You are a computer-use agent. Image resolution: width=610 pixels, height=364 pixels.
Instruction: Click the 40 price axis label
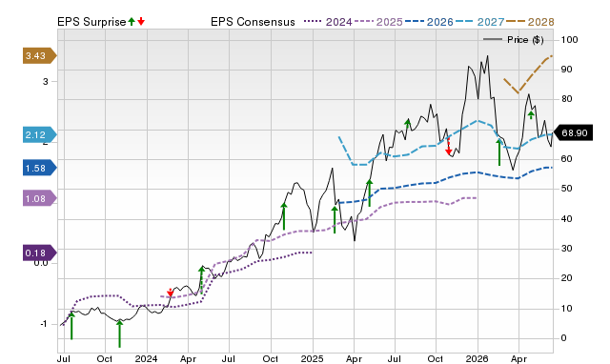click(x=566, y=219)
